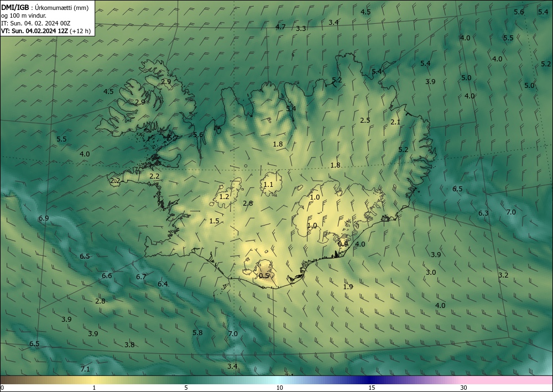The height and width of the screenshot is (392, 553).
Task: Click the 6.9 value on the map
Action: [44, 218]
